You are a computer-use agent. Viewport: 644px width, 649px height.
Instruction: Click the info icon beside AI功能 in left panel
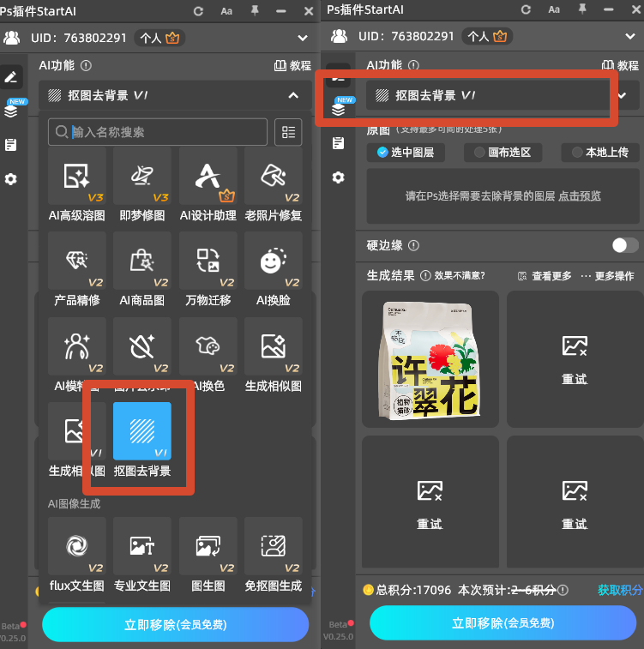tap(86, 65)
